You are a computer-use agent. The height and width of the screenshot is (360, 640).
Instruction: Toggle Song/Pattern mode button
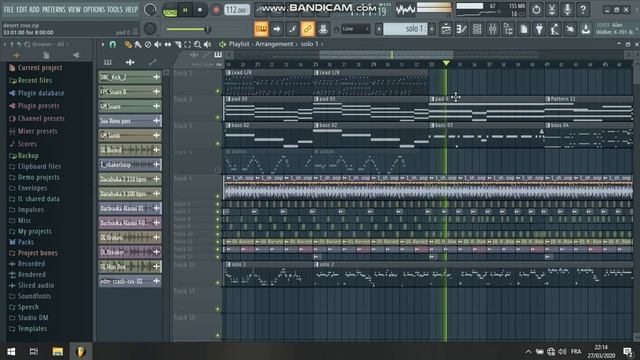tap(170, 10)
